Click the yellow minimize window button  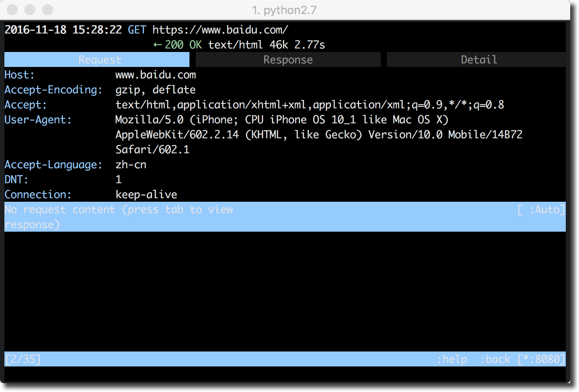click(30, 9)
